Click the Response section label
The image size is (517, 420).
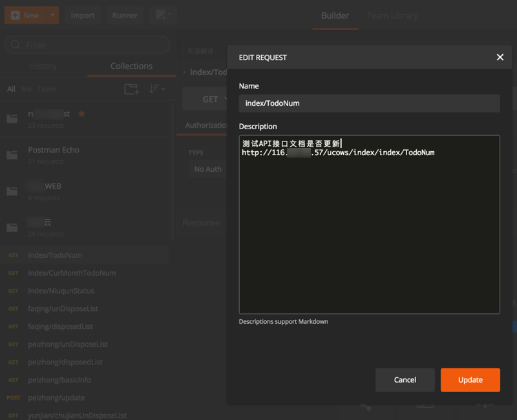coord(201,223)
